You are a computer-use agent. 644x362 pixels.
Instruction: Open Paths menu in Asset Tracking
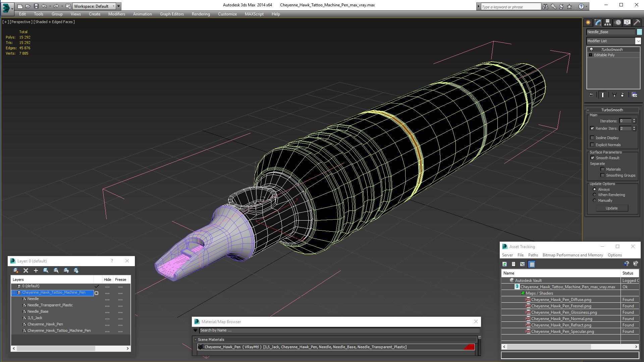pos(533,255)
